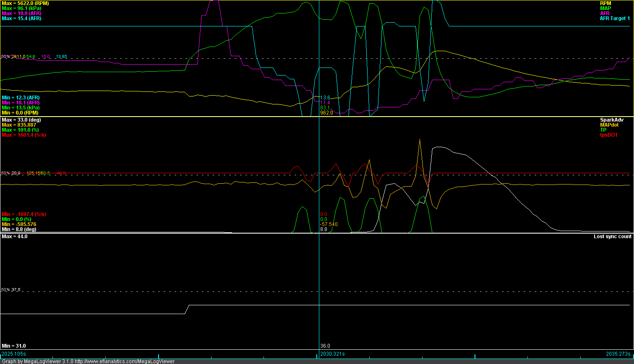Click the Lost sync count graph label
This screenshot has width=634, height=364.
pyautogui.click(x=612, y=237)
